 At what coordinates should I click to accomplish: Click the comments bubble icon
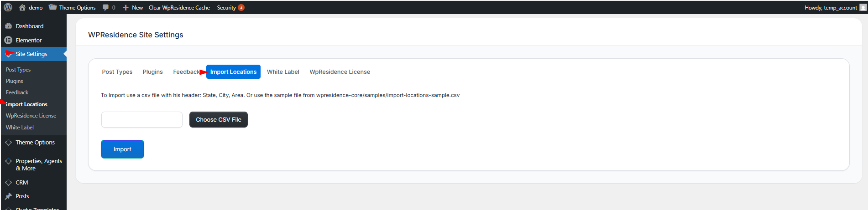tap(106, 7)
